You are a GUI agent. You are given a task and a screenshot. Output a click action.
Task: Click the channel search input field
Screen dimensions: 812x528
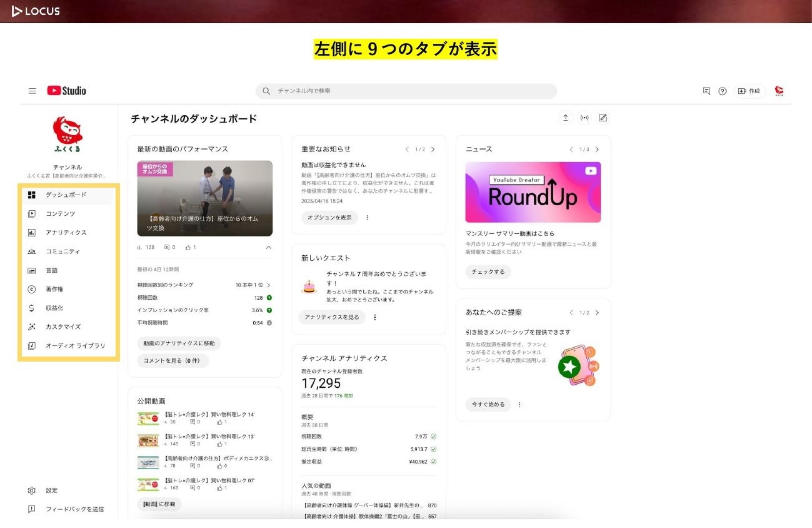pos(406,91)
